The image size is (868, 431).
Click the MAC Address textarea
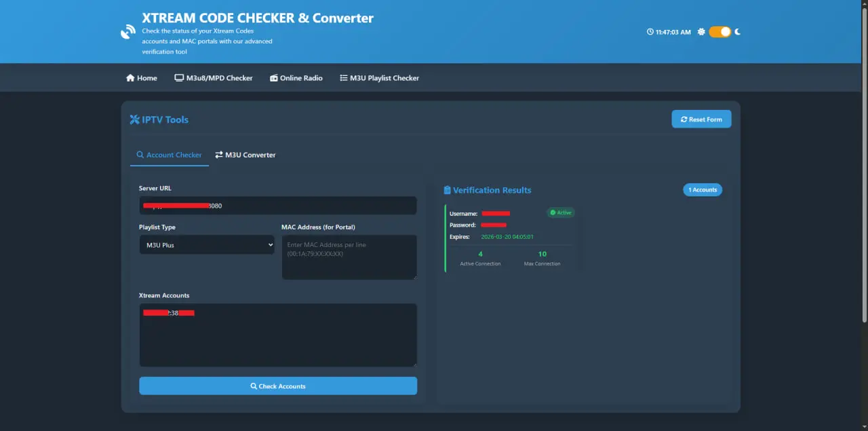pyautogui.click(x=349, y=257)
